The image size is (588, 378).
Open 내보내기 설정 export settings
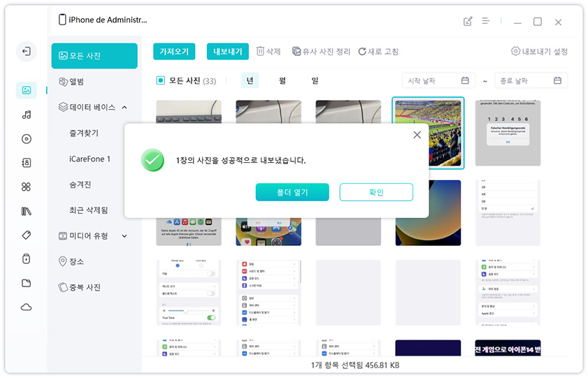(539, 51)
